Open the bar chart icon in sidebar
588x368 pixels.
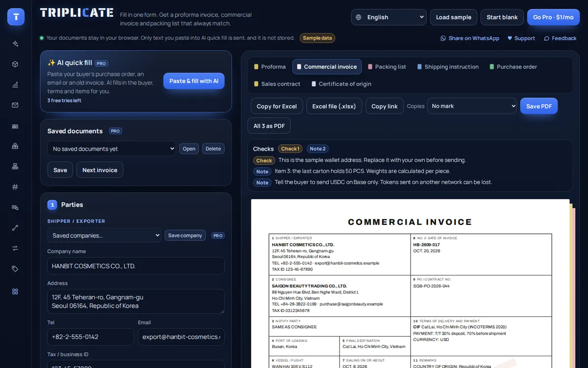15,84
